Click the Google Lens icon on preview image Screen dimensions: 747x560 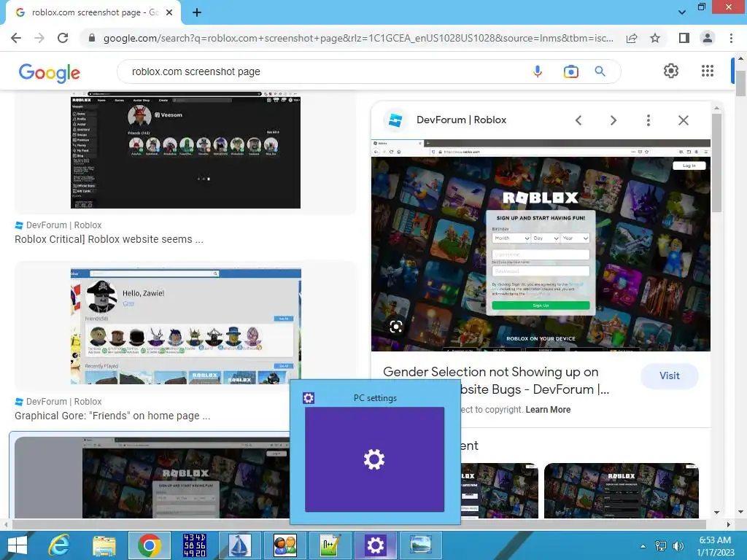396,327
